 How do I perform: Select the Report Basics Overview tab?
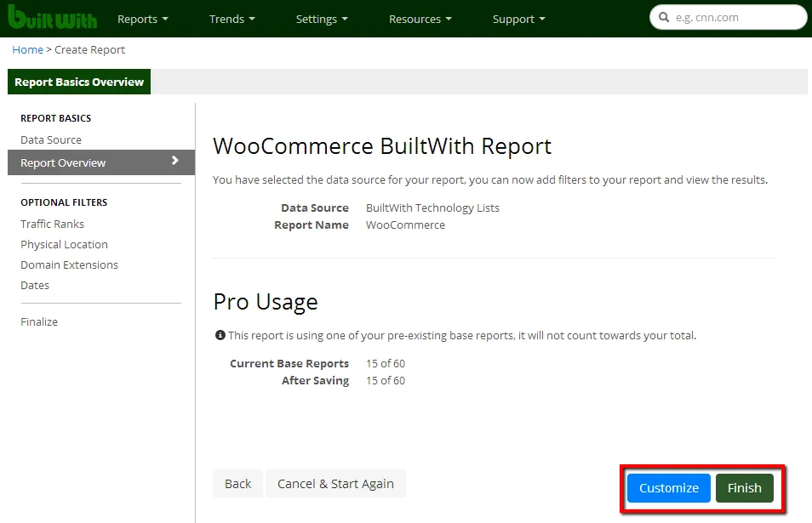(79, 82)
